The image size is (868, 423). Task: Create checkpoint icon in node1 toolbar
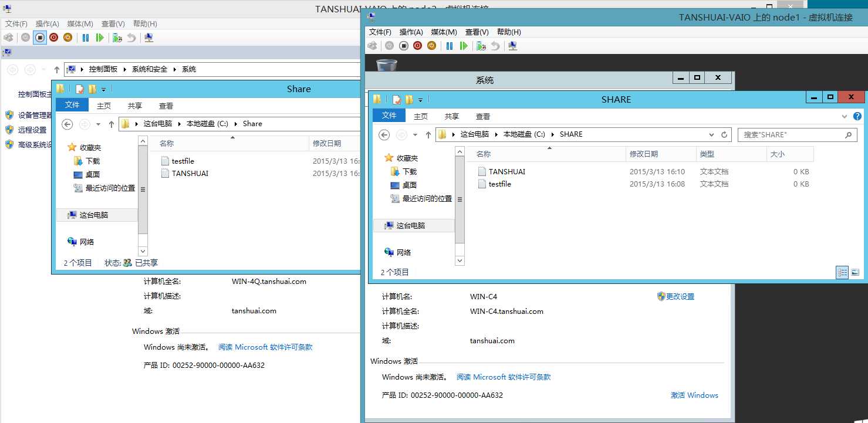pyautogui.click(x=481, y=46)
